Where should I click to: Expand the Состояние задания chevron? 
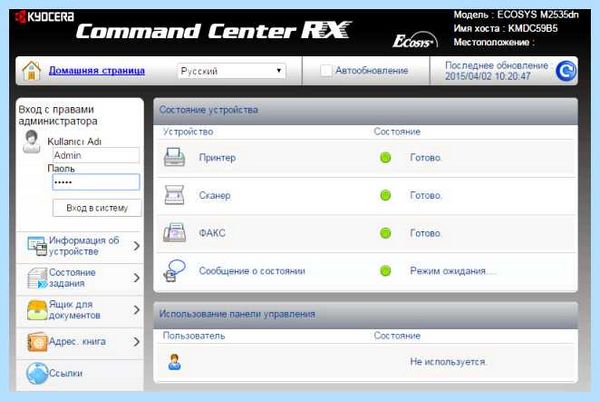136,278
